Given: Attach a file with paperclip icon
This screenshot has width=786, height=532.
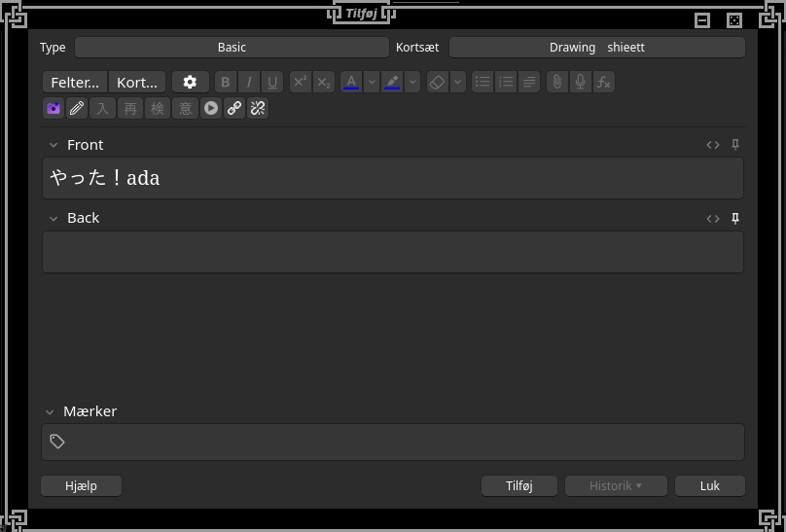Looking at the screenshot, I should click(557, 82).
